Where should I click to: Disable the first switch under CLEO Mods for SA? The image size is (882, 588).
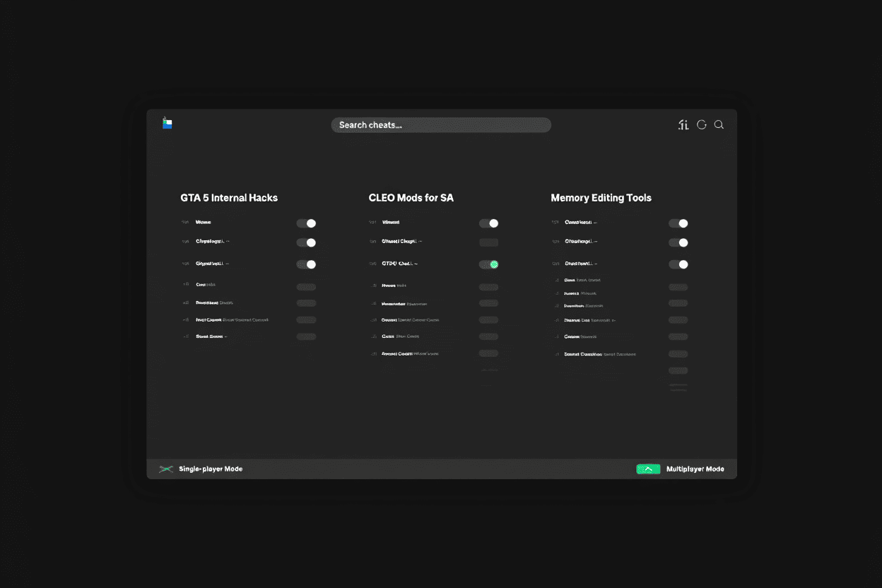tap(488, 223)
